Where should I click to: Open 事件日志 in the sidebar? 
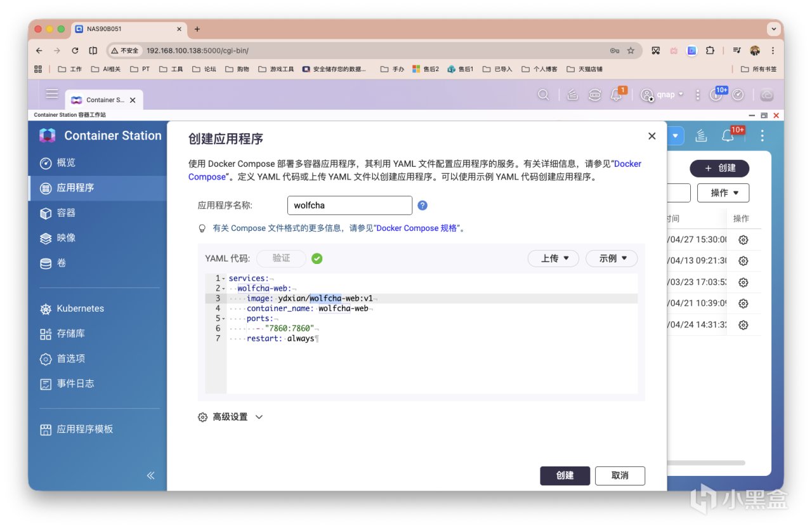pyautogui.click(x=96, y=383)
